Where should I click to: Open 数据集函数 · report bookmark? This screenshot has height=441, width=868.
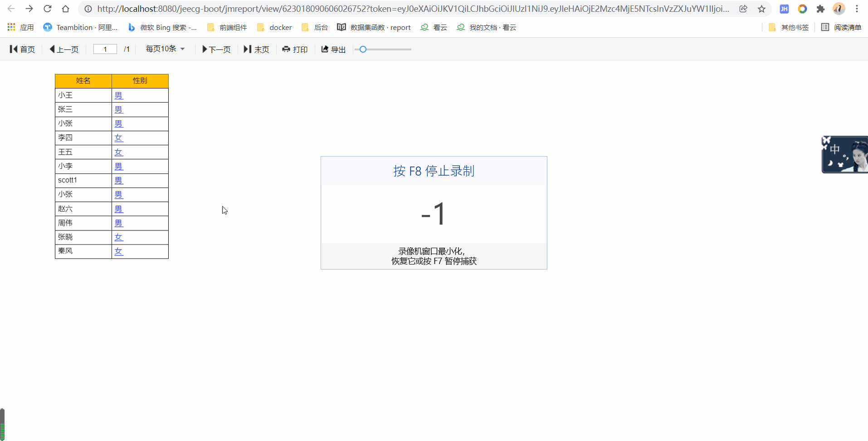point(374,27)
